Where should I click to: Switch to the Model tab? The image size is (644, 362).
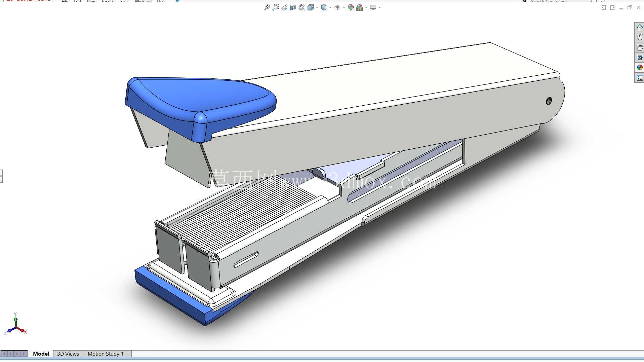(41, 354)
